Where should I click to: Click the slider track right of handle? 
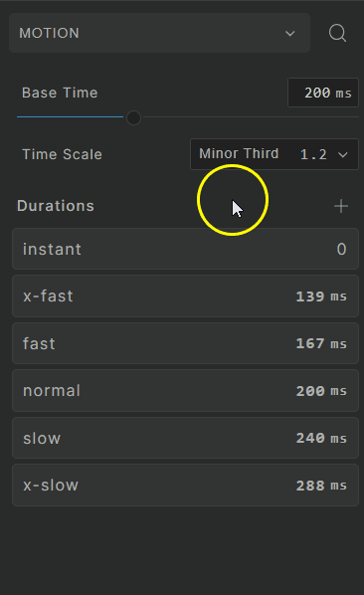pos(251,117)
